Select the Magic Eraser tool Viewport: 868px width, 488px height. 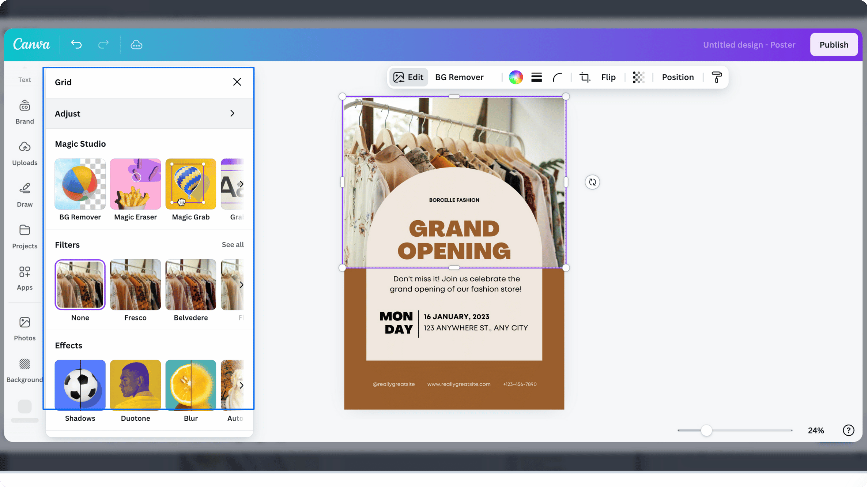(x=135, y=184)
